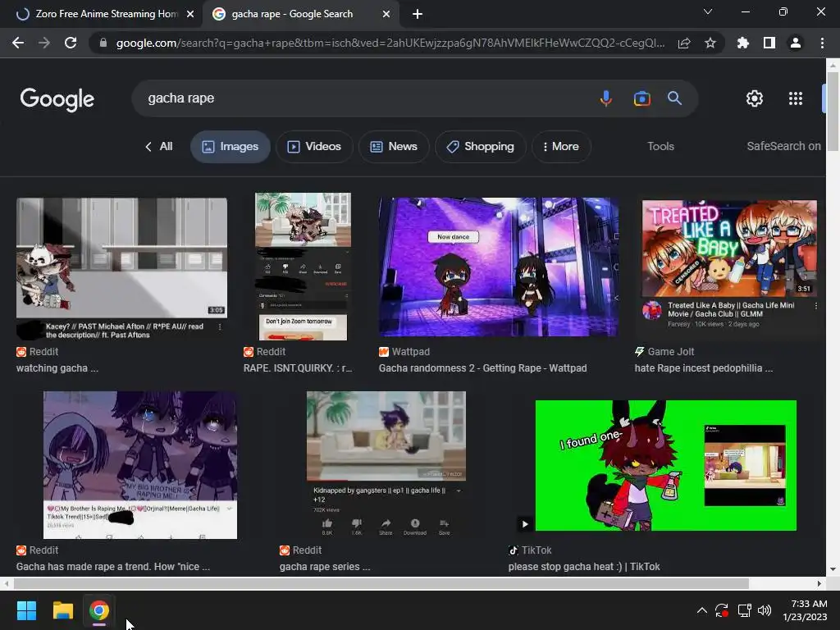Click the magnifying glass search icon

click(x=674, y=98)
